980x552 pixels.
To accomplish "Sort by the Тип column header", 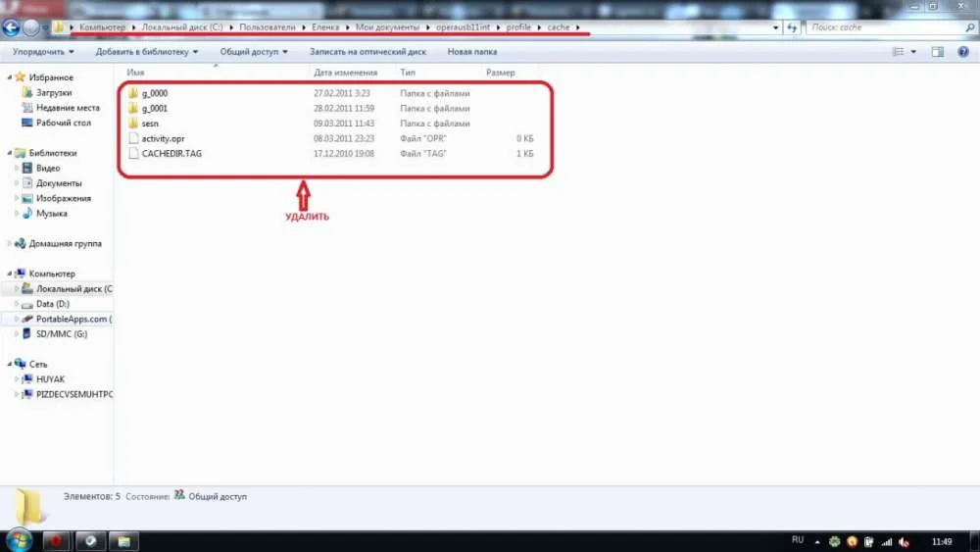I will [408, 73].
